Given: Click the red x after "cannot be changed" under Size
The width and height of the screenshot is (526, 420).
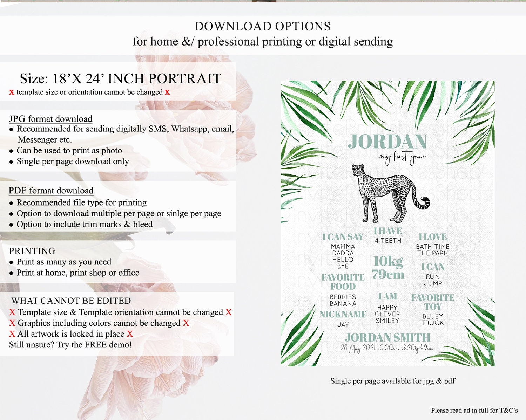Looking at the screenshot, I should click(167, 92).
